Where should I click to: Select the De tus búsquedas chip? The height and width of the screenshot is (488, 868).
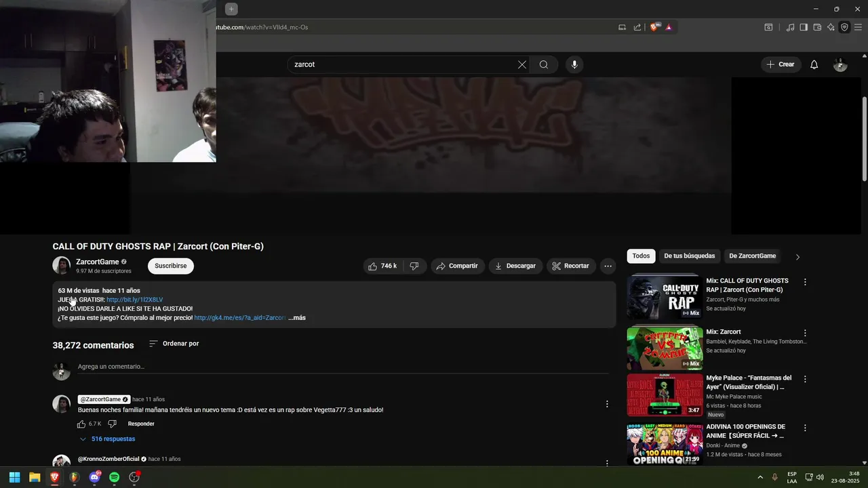coord(689,256)
